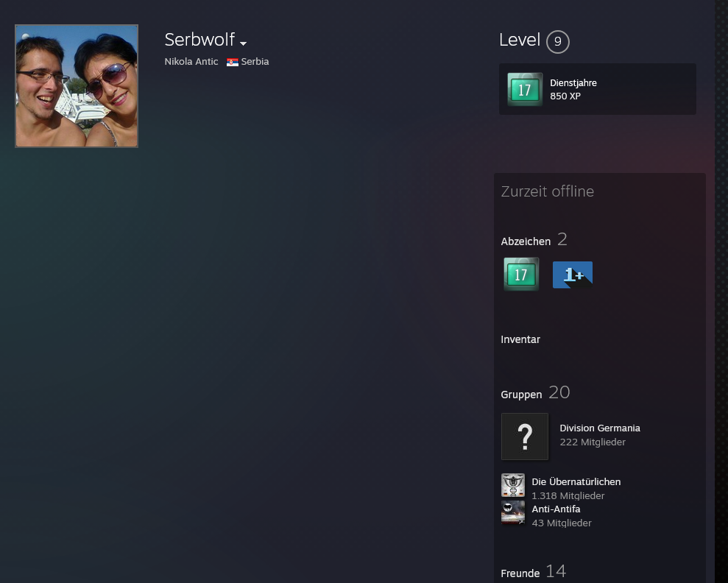Click the Gruppen count number 20

[x=559, y=393]
